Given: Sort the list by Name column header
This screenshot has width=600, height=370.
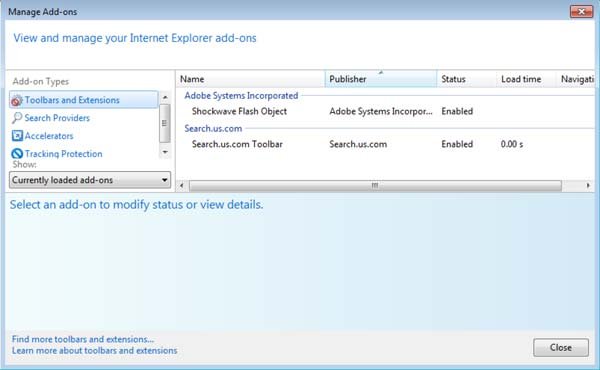Looking at the screenshot, I should click(251, 79).
